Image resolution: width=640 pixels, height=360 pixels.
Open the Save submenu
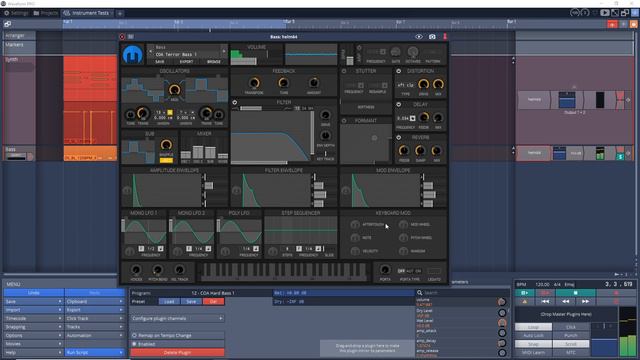coord(33,302)
